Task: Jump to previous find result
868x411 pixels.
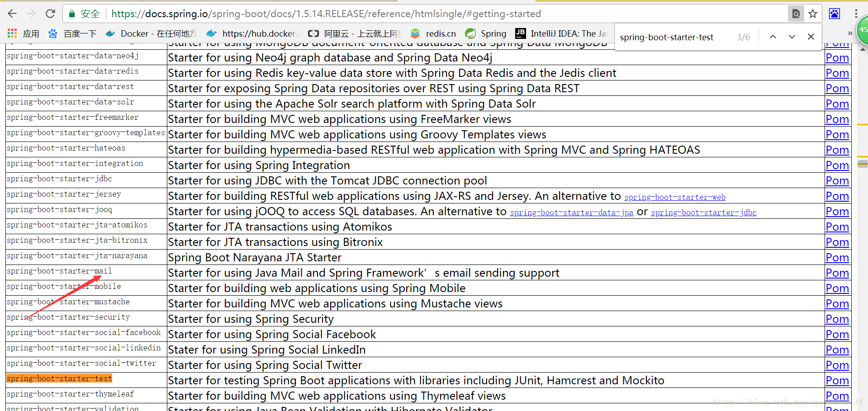Action: pyautogui.click(x=773, y=37)
